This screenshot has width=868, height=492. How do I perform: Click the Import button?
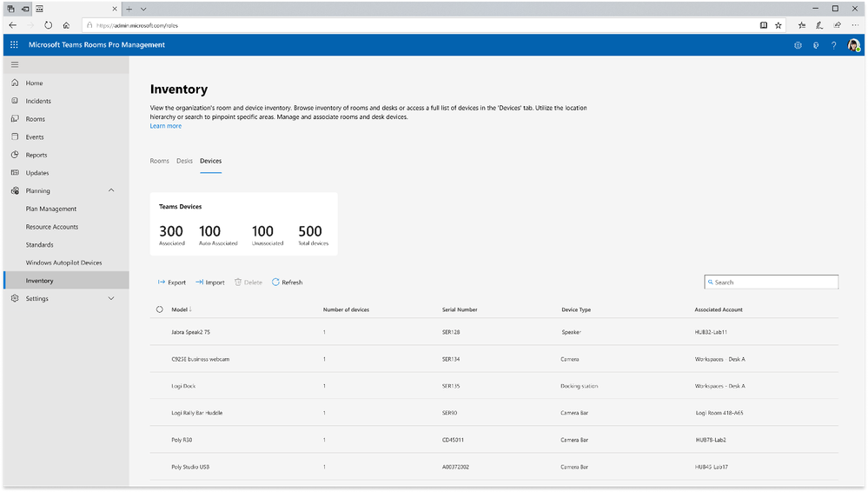(x=209, y=282)
